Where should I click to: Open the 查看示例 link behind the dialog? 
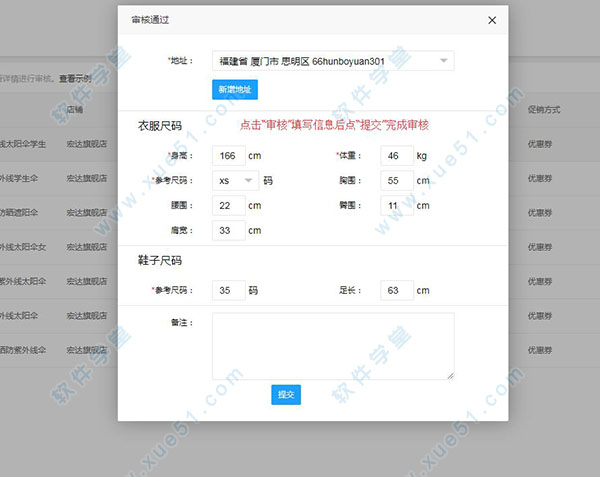pos(75,77)
